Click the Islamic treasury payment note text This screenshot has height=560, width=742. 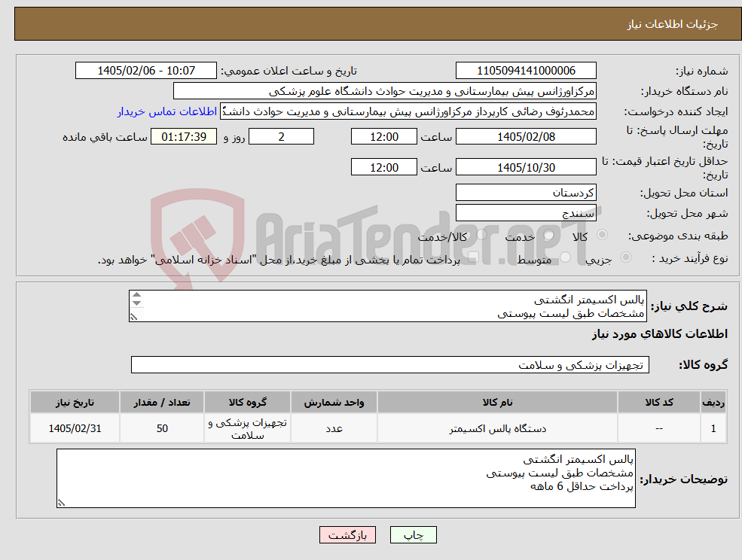click(279, 260)
